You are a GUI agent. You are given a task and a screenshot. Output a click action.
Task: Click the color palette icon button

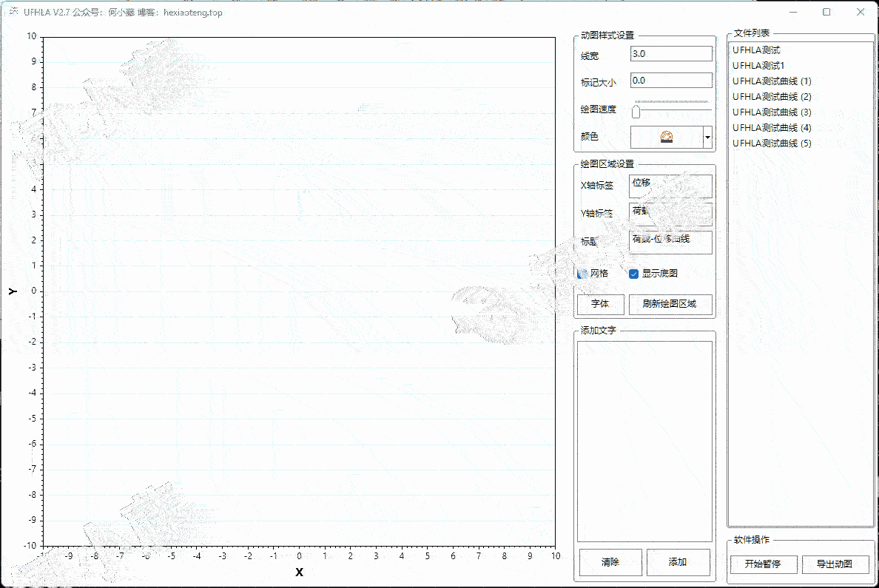click(x=666, y=137)
